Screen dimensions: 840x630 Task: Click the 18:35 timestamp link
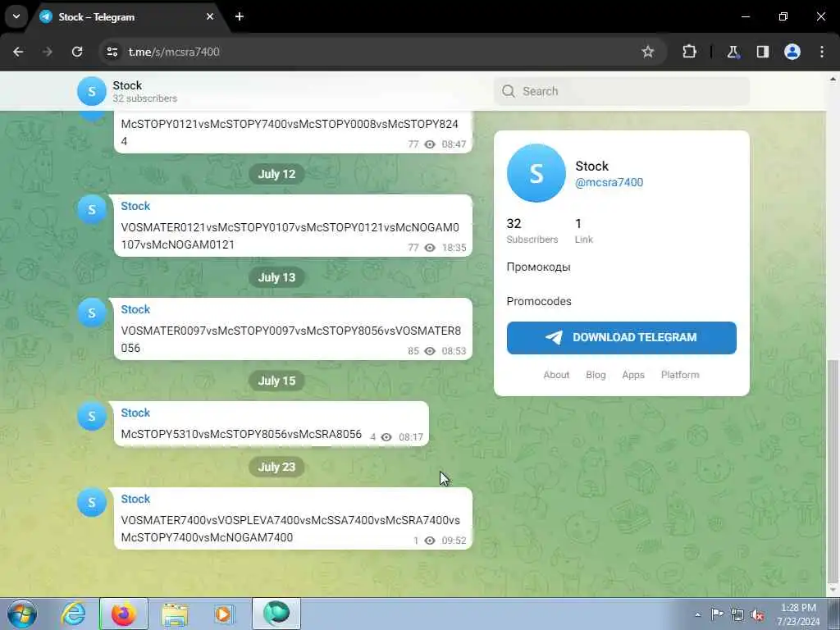click(454, 248)
